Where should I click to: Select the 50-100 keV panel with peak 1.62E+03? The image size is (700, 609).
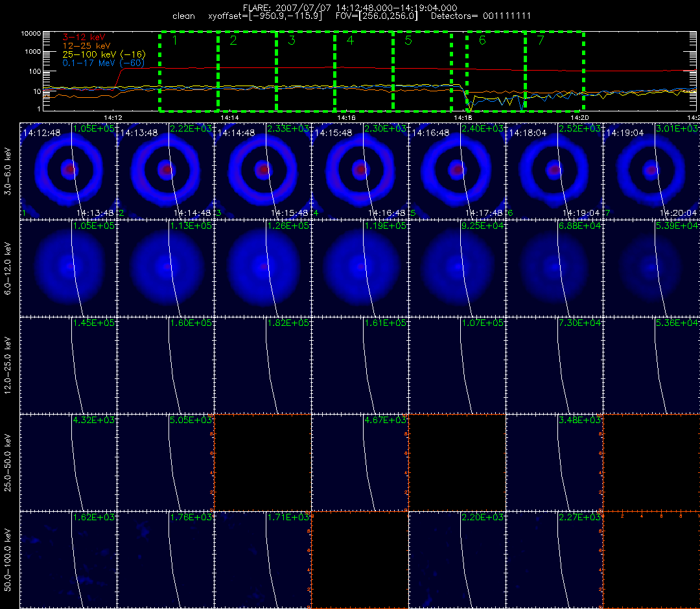[x=68, y=560]
